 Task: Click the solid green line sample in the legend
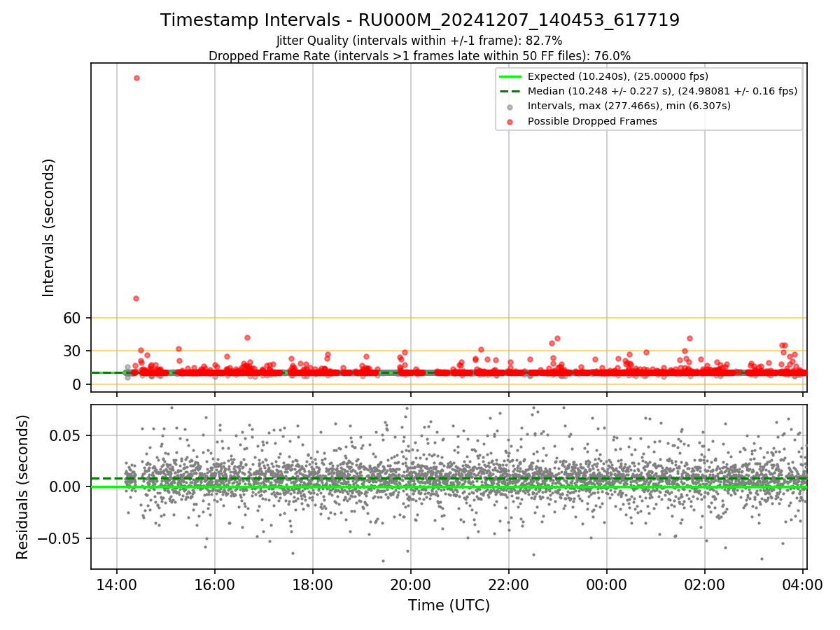[510, 76]
